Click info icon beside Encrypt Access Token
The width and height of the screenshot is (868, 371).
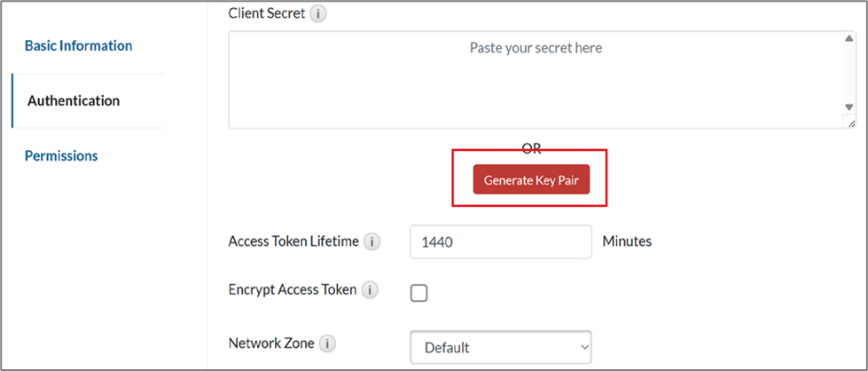371,290
